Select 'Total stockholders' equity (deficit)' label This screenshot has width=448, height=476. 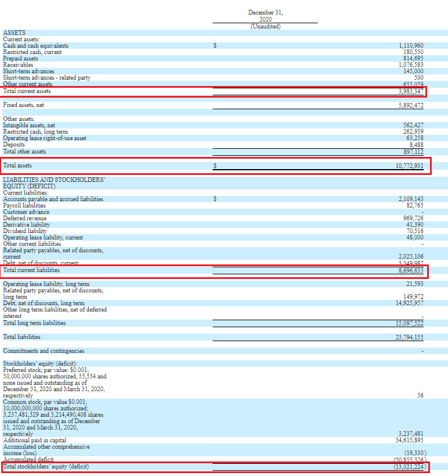[46, 467]
